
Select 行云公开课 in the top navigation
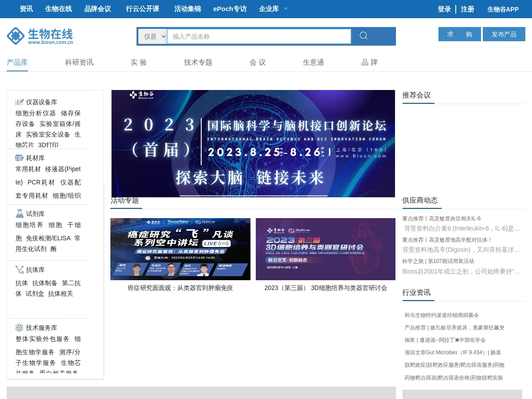pos(142,9)
